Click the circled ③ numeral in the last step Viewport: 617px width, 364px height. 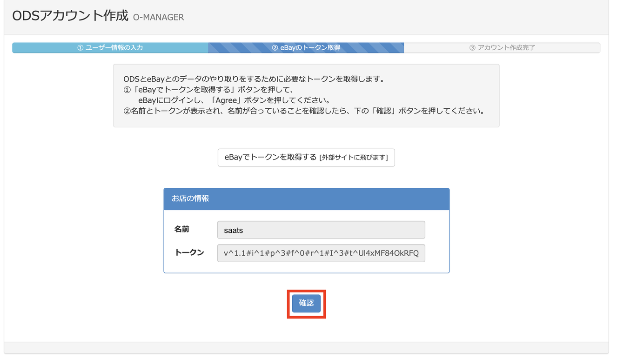472,48
